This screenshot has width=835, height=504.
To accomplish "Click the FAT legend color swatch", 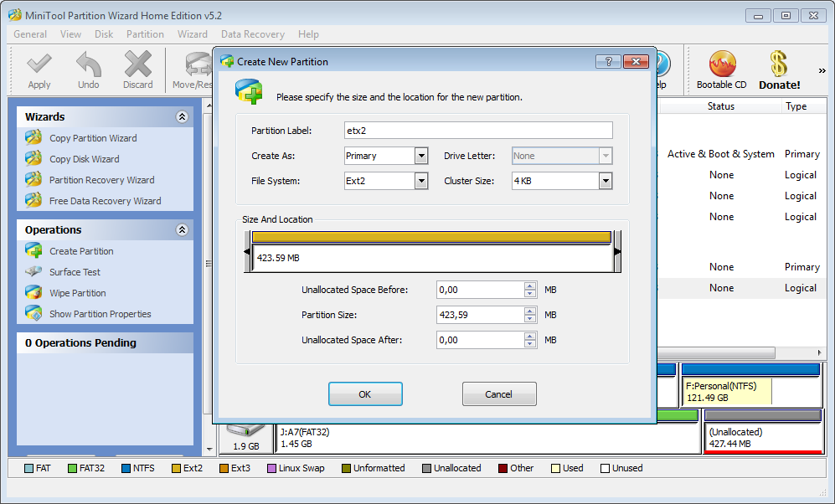I will click(x=28, y=468).
